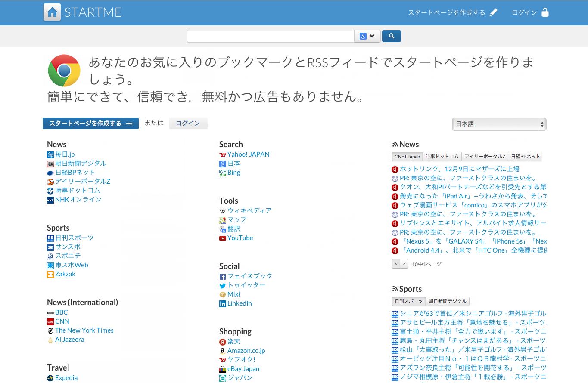Open the search engine selector dropdown
This screenshot has width=588, height=383.
click(367, 36)
